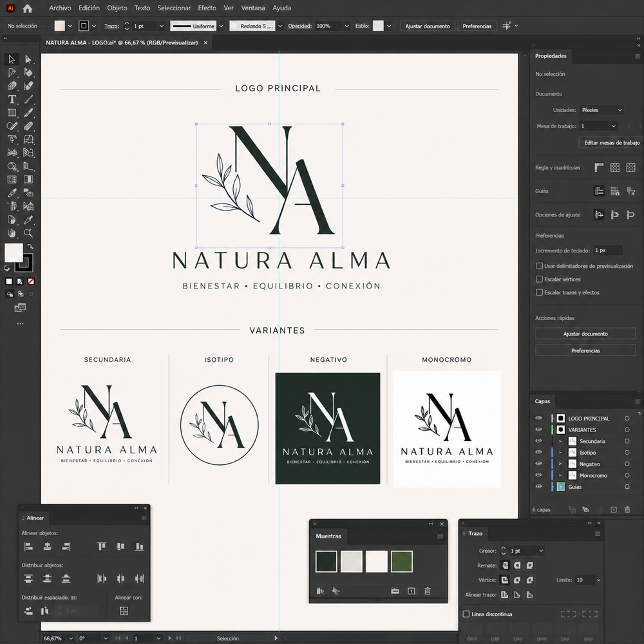Image resolution: width=644 pixels, height=644 pixels.
Task: Open Uniforme stroke profile dropdown
Action: click(x=221, y=26)
